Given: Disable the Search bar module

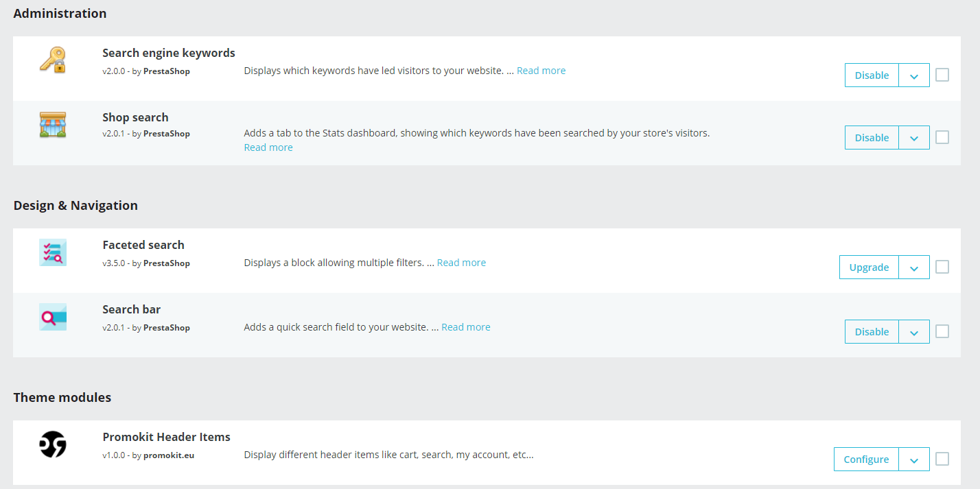Looking at the screenshot, I should click(872, 332).
